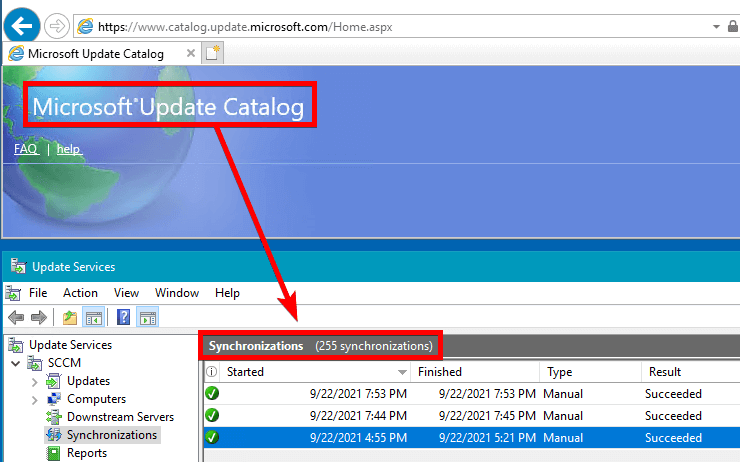Click the Up one level folder icon
The height and width of the screenshot is (462, 740).
pyautogui.click(x=70, y=318)
